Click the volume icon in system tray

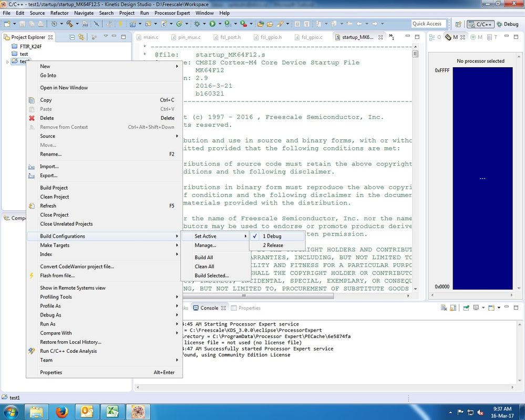tap(480, 412)
